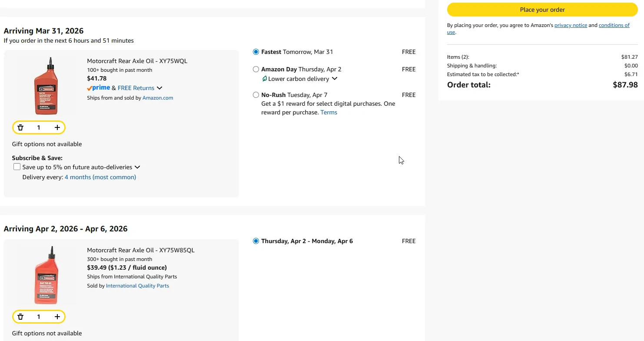Click the Prime logo badge
Screen dimensions: 644x341
[x=99, y=88]
